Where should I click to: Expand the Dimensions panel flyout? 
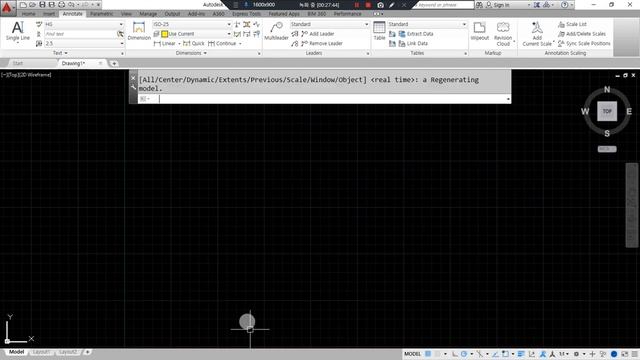(191, 53)
